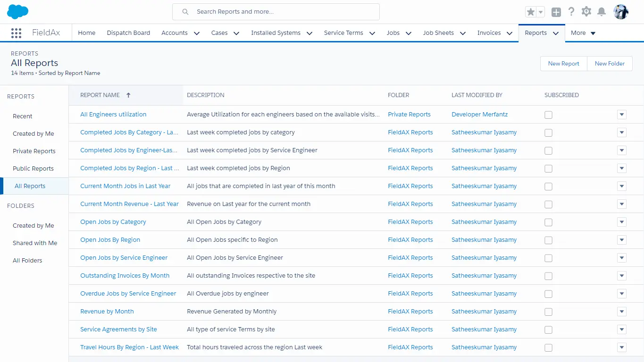Viewport: 644px width, 362px height.
Task: Open the Invoices tab dropdown arrow
Action: [x=510, y=33]
